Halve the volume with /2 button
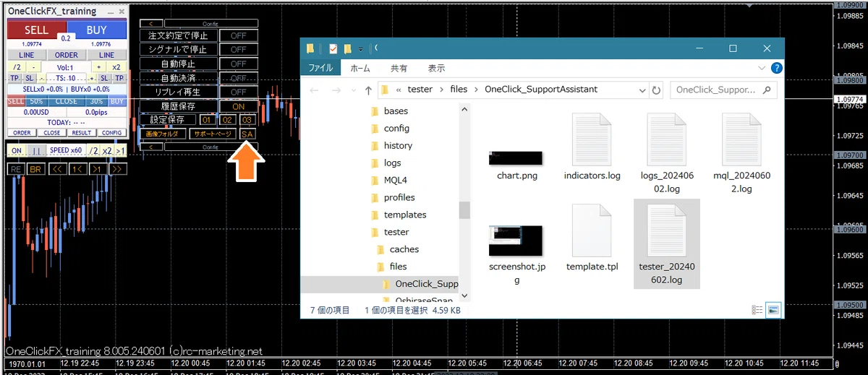The height and width of the screenshot is (375, 868). coord(16,66)
